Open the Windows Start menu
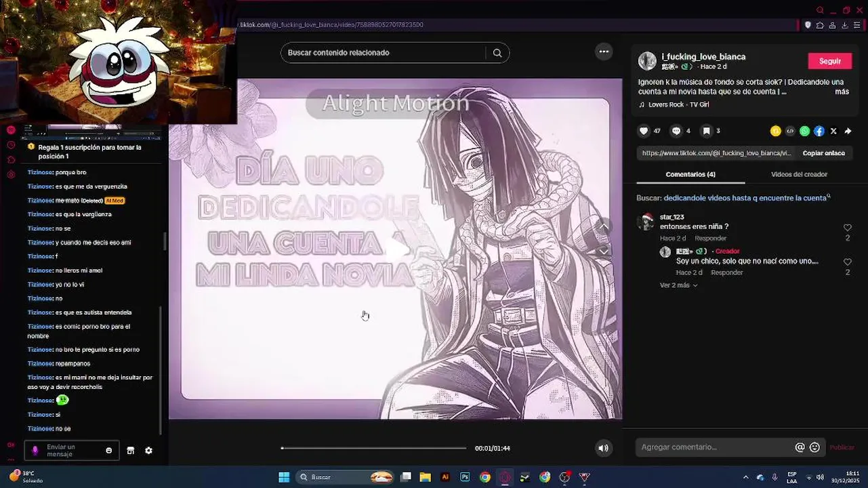The width and height of the screenshot is (868, 488). [x=284, y=477]
